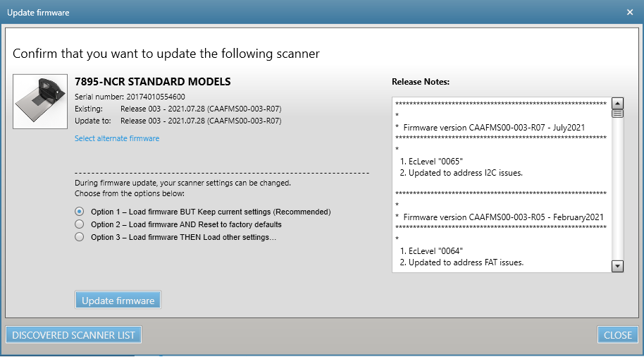
Task: Click the CLOSE button
Action: [x=618, y=335]
